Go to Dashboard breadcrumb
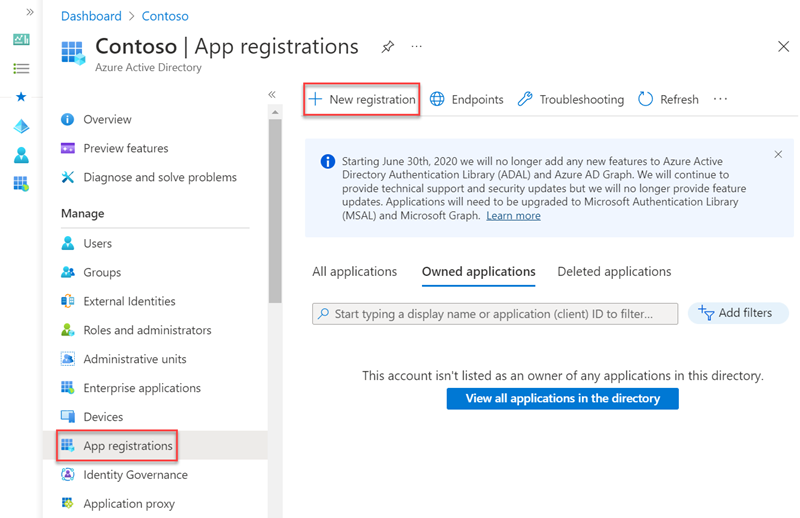 (91, 16)
